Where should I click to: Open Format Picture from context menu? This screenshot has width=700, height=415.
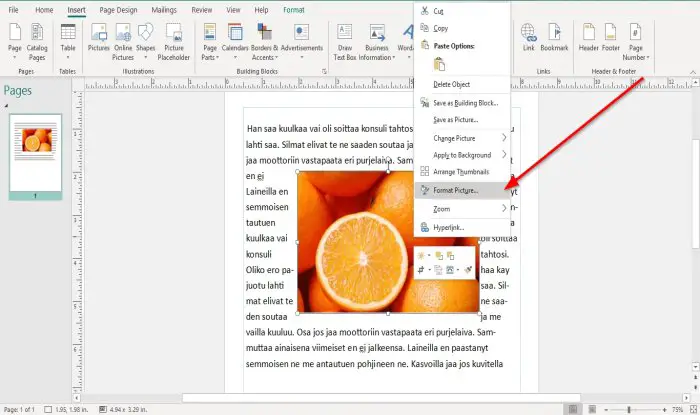click(x=462, y=191)
